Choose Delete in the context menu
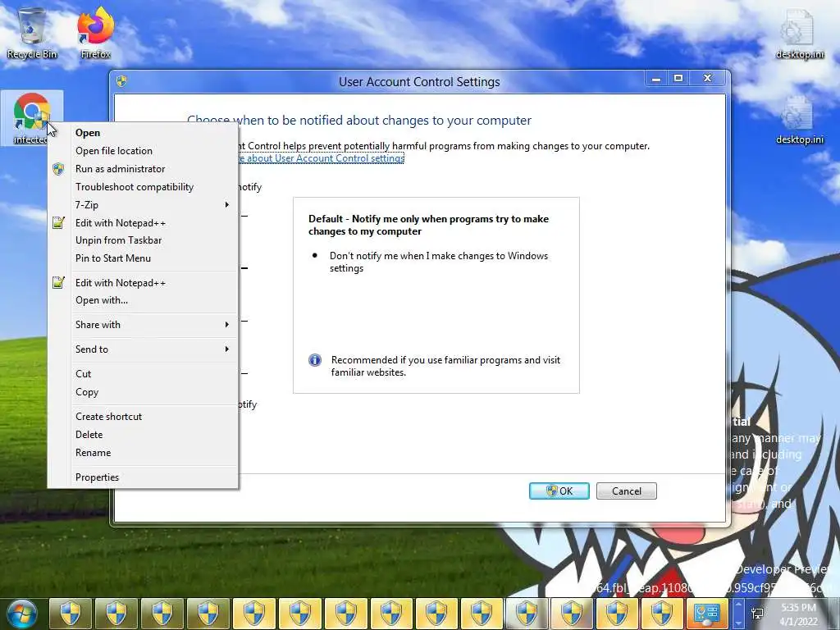The width and height of the screenshot is (840, 630). (143, 435)
